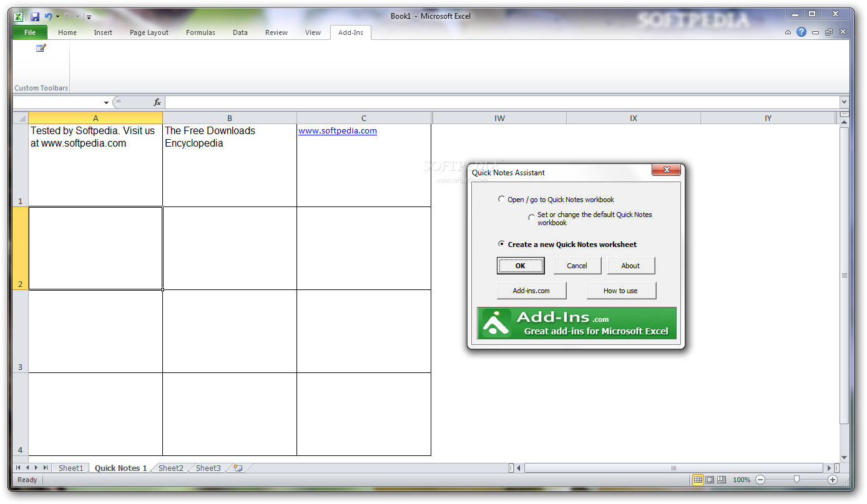Click the Add-ins.com button

click(x=531, y=291)
